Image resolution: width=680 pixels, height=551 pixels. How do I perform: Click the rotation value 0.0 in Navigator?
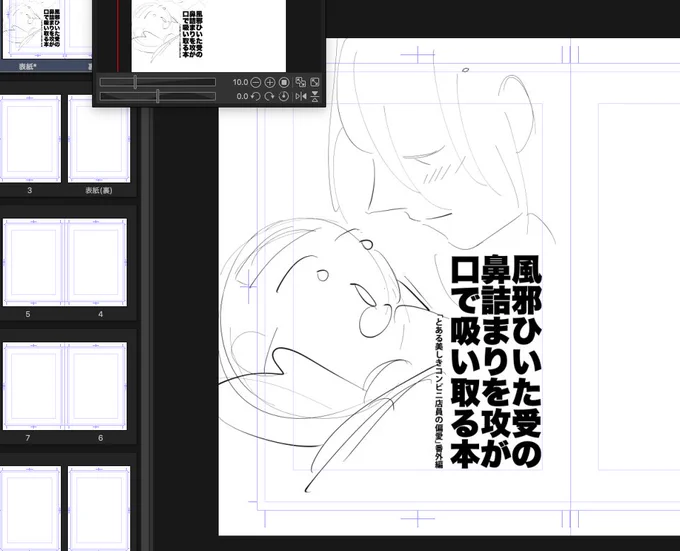coord(242,96)
